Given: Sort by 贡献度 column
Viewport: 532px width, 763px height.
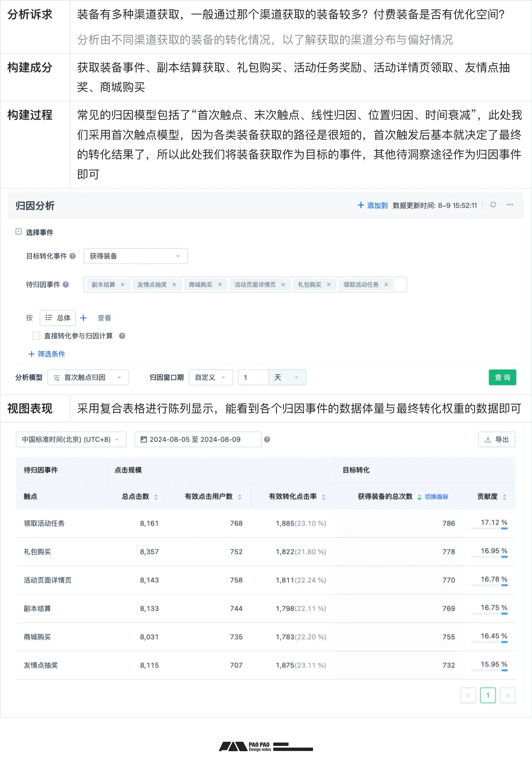Looking at the screenshot, I should pyautogui.click(x=505, y=497).
